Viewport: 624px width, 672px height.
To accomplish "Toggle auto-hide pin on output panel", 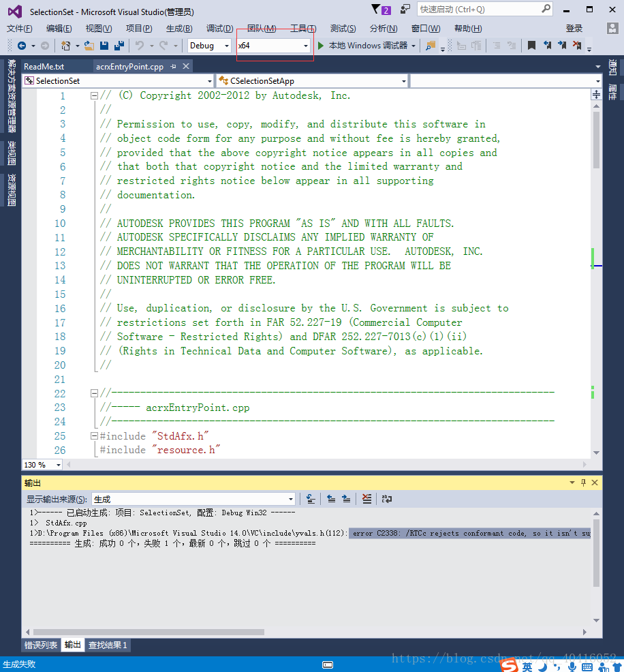I will (583, 483).
